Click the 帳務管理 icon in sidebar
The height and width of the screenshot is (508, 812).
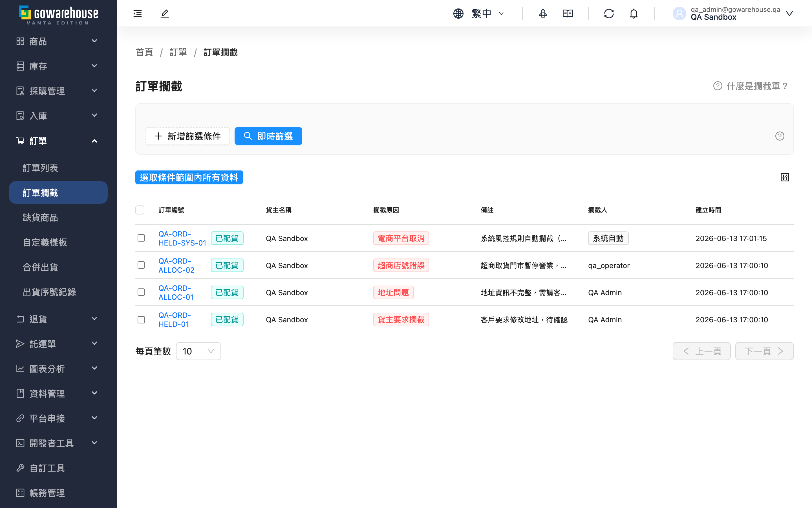pos(20,492)
